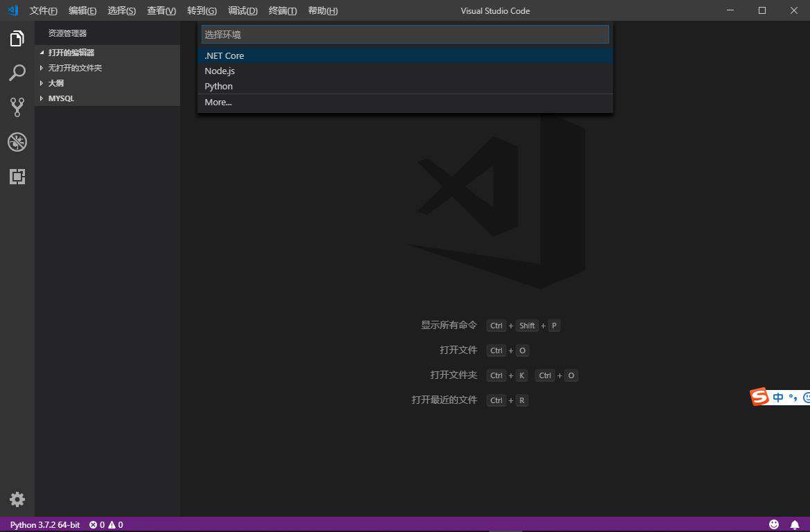
Task: Open the Search view icon
Action: [x=17, y=73]
